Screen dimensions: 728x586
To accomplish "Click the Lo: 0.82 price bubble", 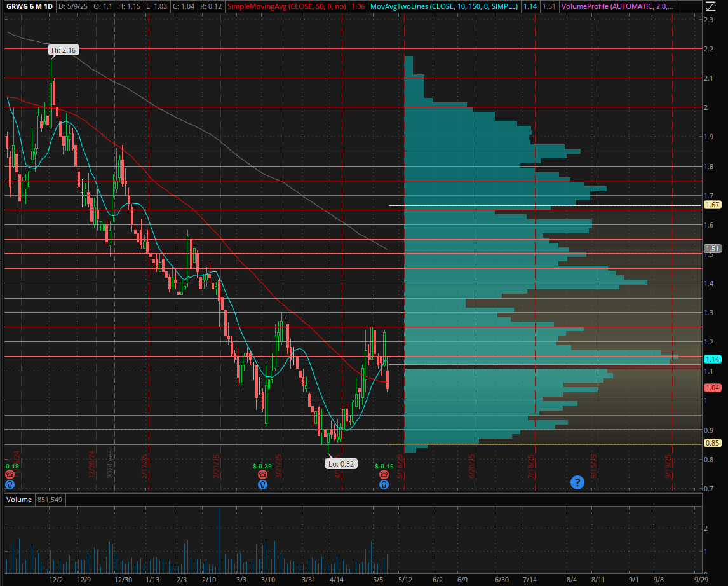I will pos(340,463).
